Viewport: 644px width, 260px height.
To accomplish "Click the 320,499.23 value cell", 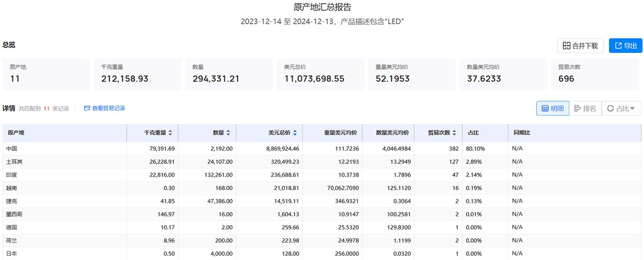I will click(269, 162).
